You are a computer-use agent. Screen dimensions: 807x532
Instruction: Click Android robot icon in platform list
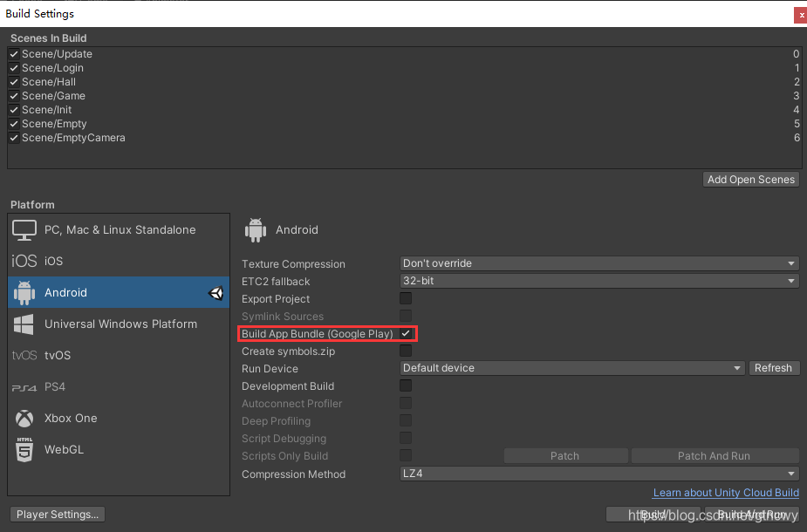[24, 292]
